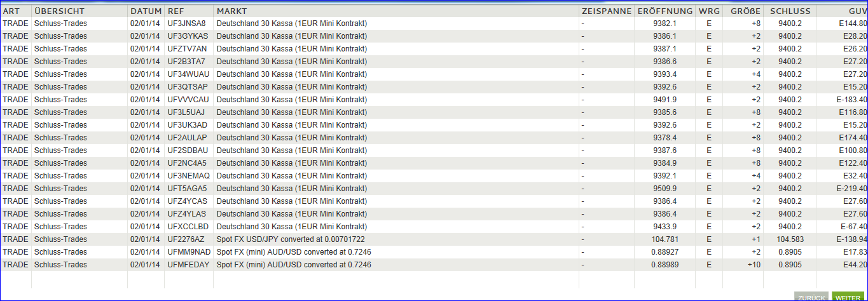Select reference UF34WUAU
868x301 pixels.
188,74
